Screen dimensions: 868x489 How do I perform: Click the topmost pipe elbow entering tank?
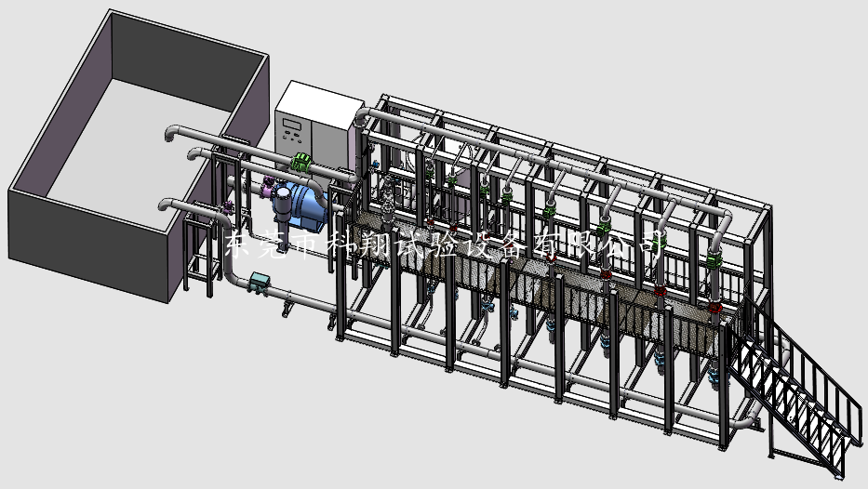coord(170,131)
